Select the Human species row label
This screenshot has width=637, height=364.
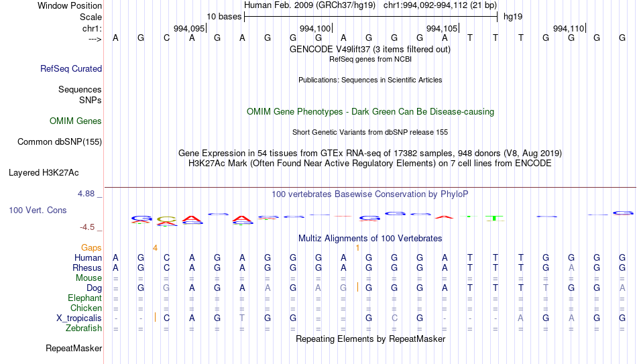pos(88,257)
